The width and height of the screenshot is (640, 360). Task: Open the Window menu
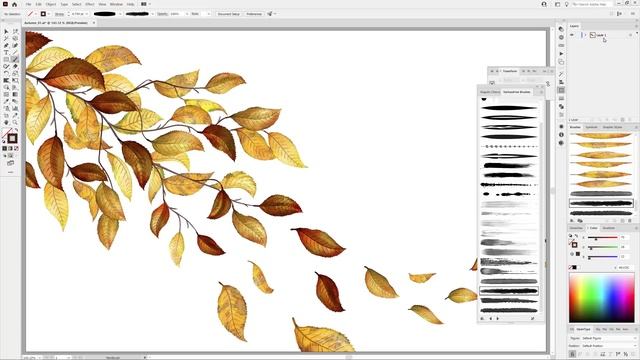116,4
